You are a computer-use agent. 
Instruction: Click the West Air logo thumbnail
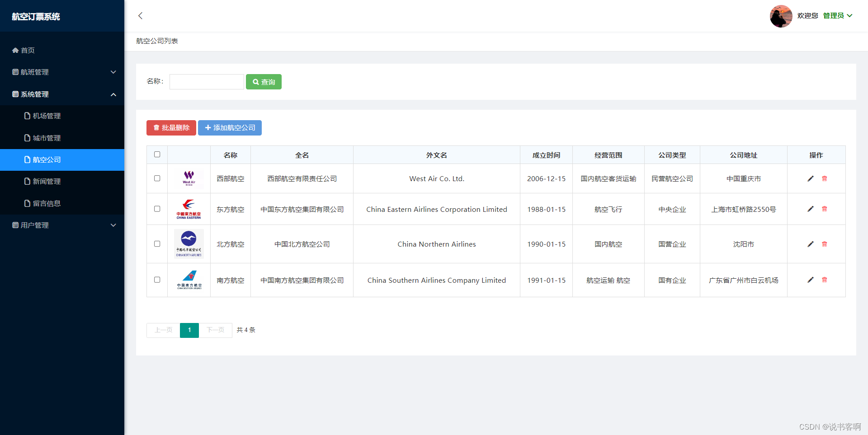pos(189,178)
